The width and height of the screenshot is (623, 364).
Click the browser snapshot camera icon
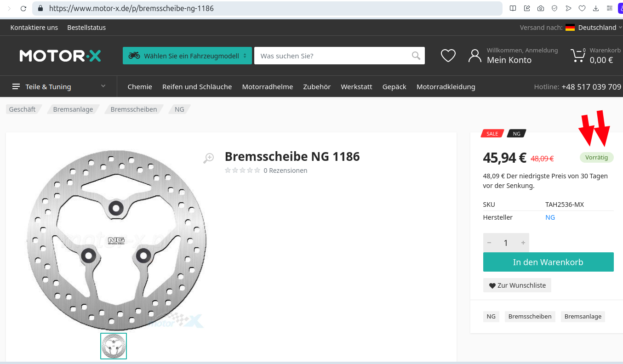[541, 8]
